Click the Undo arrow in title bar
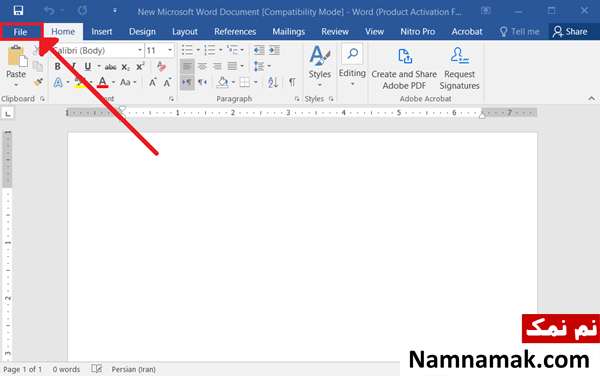 click(x=49, y=11)
